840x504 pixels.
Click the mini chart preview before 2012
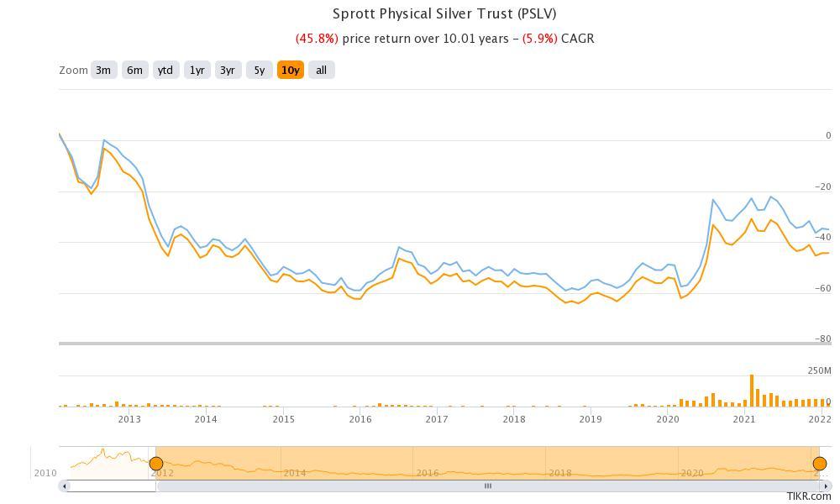(105, 460)
